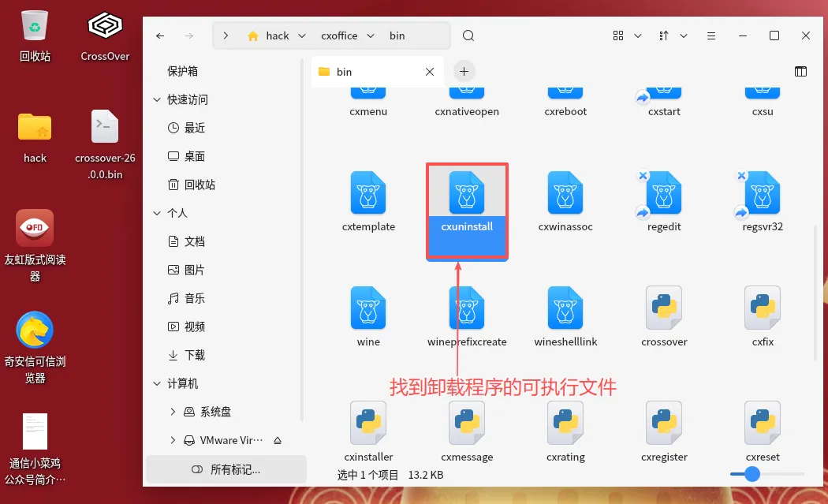Viewport: 828px width, 504px height.
Task: Select the cxfix Python script
Action: click(762, 308)
